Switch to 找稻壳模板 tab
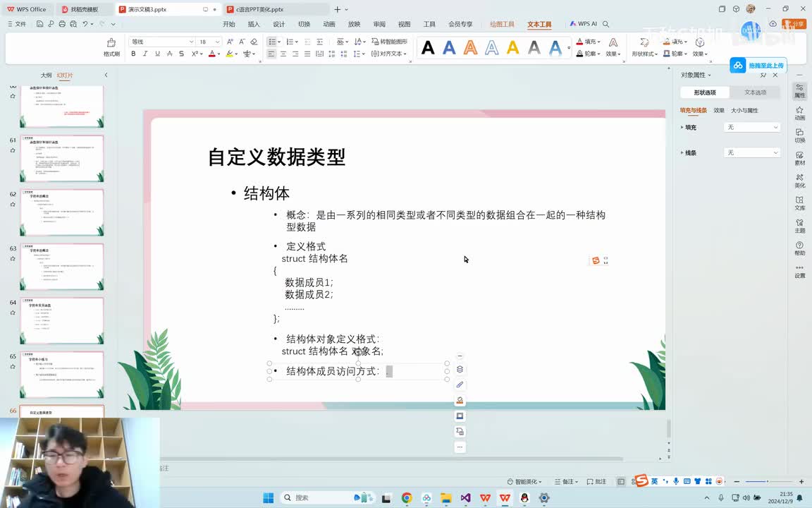Viewport: 812px width, 508px height. click(84, 9)
